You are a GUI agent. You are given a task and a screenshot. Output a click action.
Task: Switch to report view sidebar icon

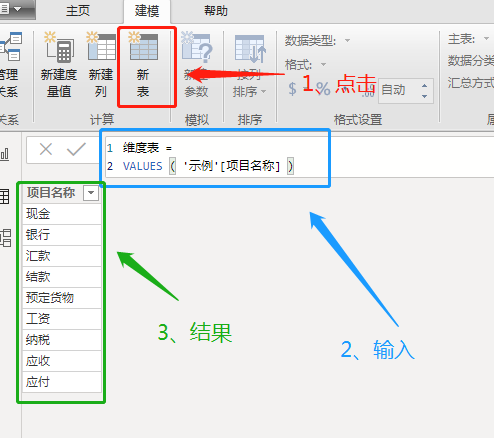5,154
